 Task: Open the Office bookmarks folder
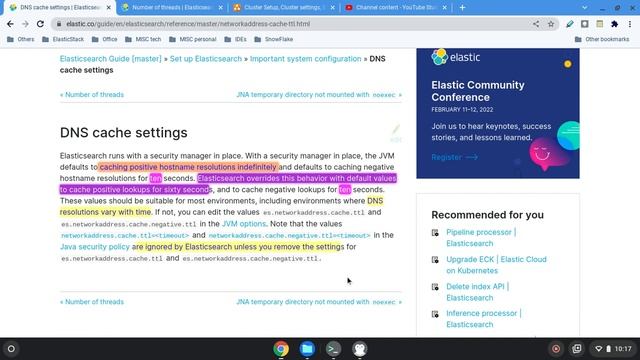(x=104, y=39)
